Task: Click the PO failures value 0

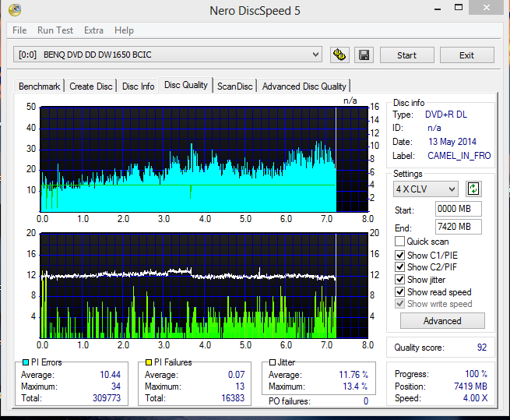Action: click(366, 401)
